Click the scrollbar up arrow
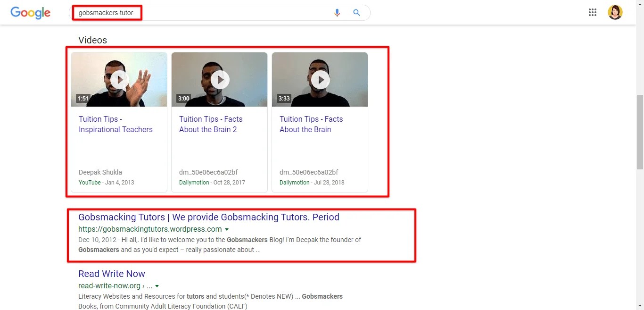This screenshot has height=310, width=644. point(640,4)
